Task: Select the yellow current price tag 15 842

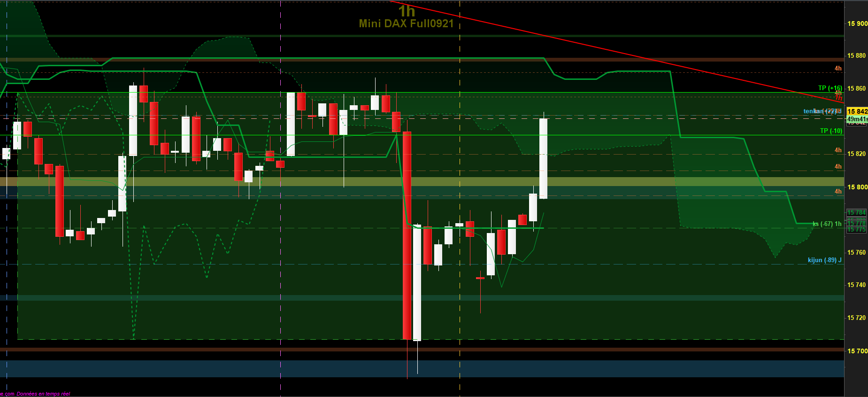Action: [857, 111]
